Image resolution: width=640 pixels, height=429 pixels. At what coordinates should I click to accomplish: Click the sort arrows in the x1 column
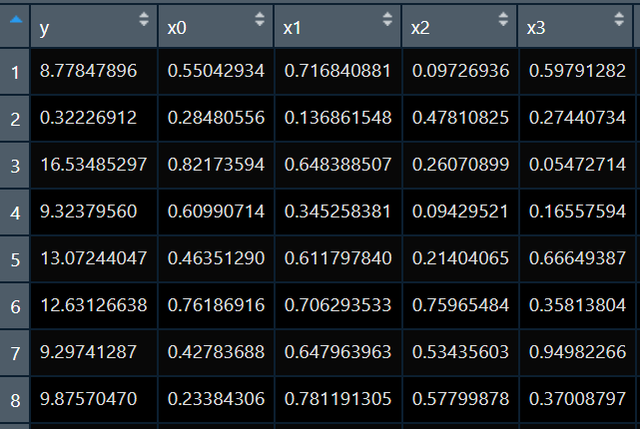[388, 19]
